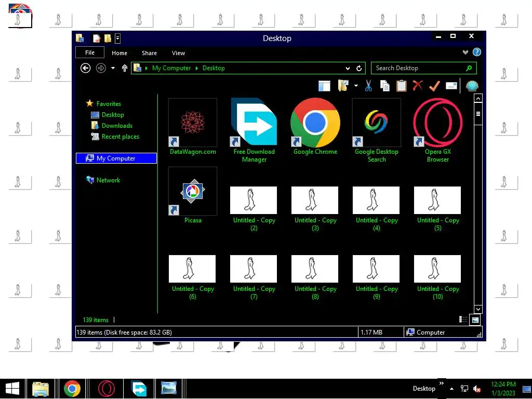Toggle the navigation pane toolbar icon

[x=324, y=86]
